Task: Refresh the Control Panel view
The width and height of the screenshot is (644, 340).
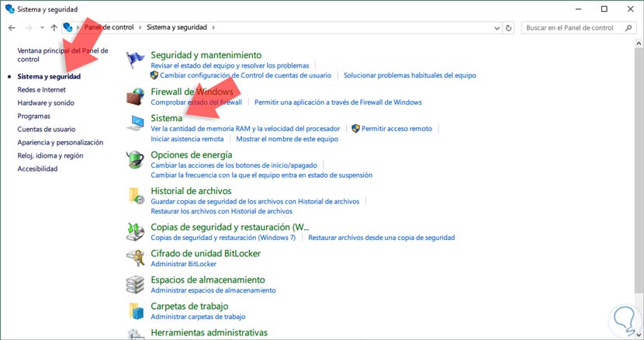Action: 508,27
